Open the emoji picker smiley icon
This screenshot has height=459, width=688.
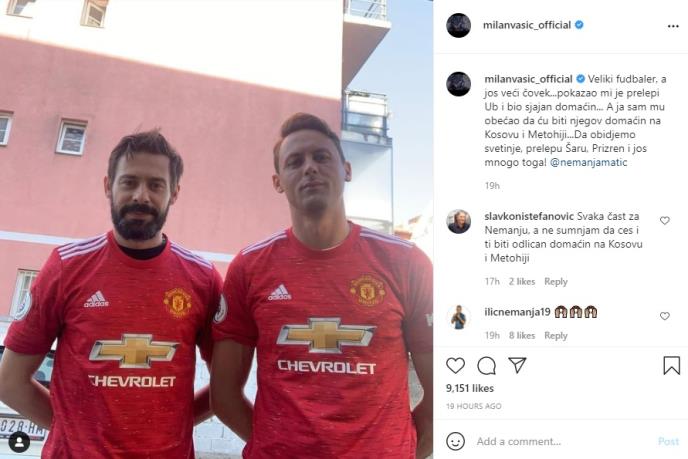tap(455, 441)
